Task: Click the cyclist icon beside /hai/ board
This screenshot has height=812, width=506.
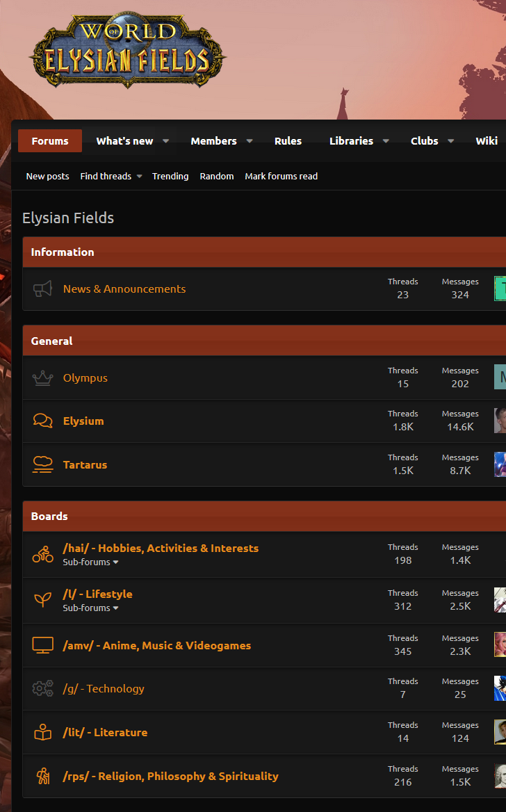Action: click(x=43, y=554)
